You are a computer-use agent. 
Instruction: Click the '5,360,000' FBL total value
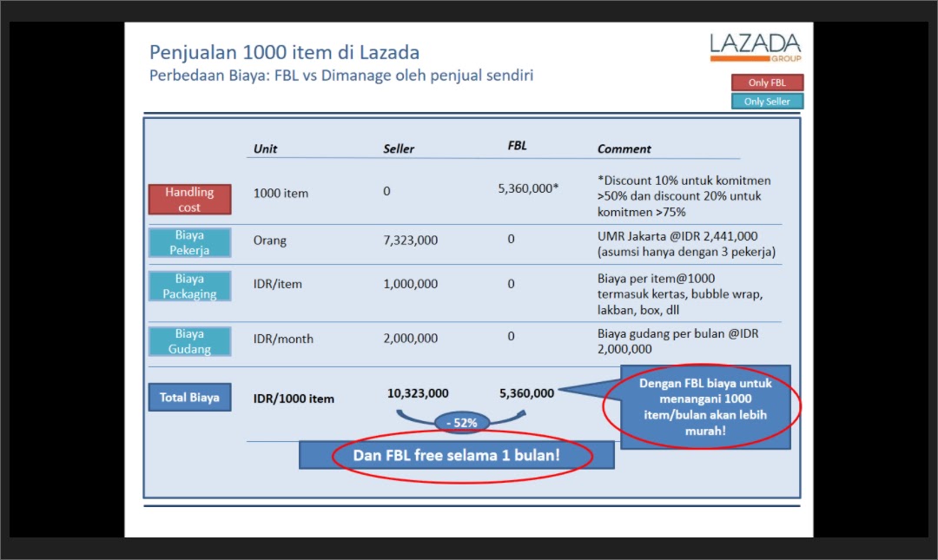point(526,393)
